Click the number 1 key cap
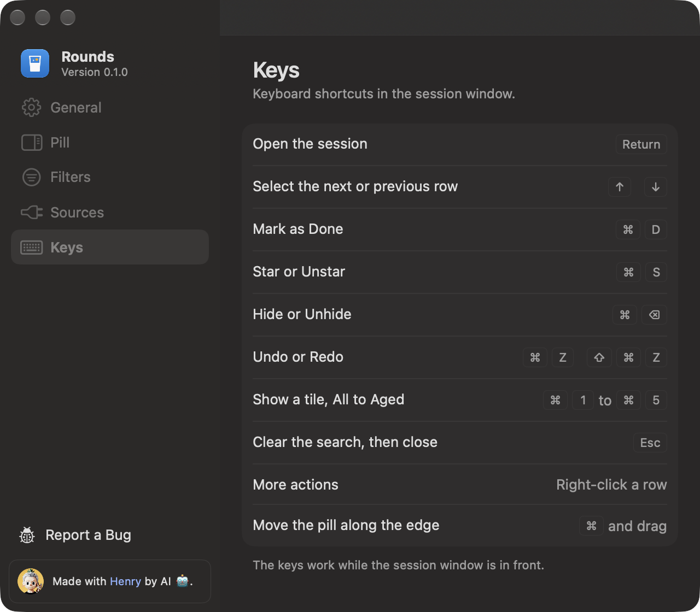Image resolution: width=700 pixels, height=612 pixels. (x=583, y=400)
